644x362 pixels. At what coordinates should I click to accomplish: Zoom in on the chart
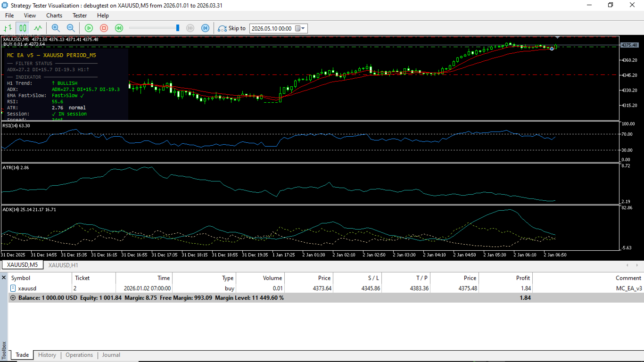coord(56,28)
